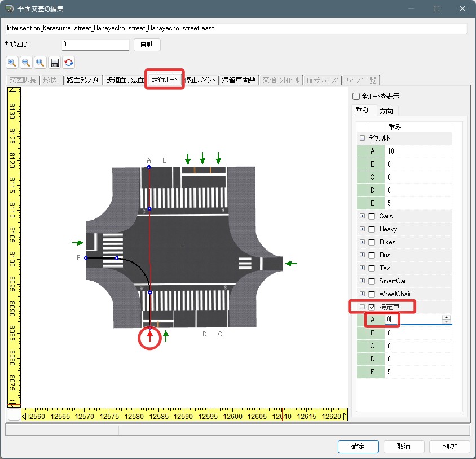Select the red entry arrow at bottom
The image size is (476, 459).
[150, 338]
